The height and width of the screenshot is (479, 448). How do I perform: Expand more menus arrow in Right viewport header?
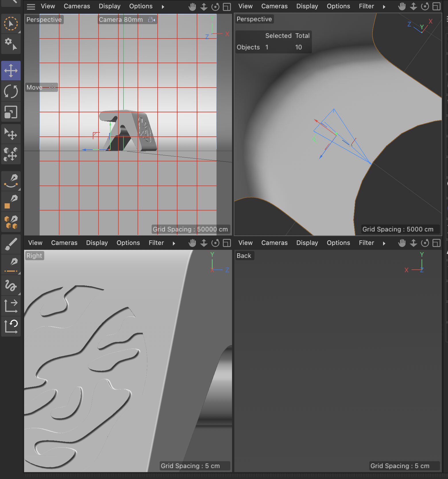(x=174, y=243)
